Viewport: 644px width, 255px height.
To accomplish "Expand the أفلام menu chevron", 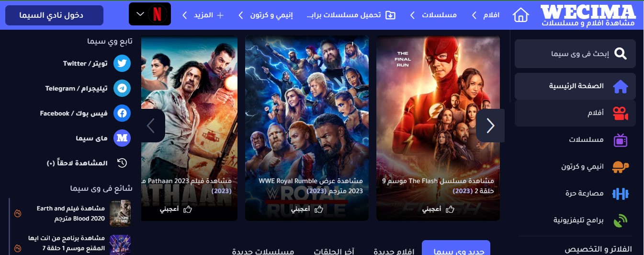I will click(474, 15).
